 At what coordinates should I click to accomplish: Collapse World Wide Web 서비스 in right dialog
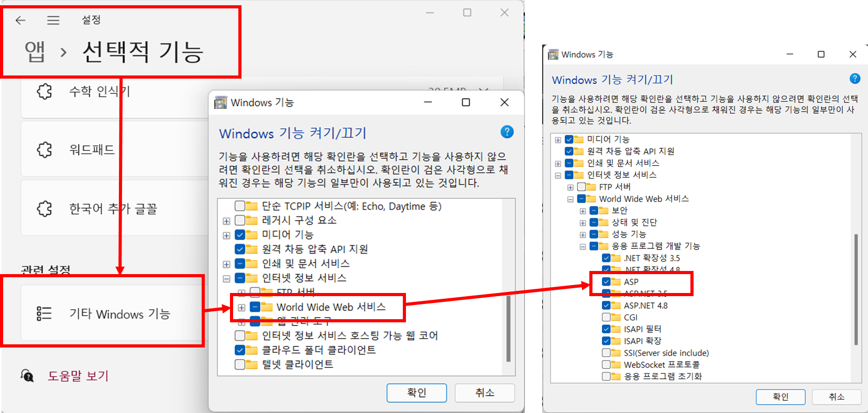570,199
